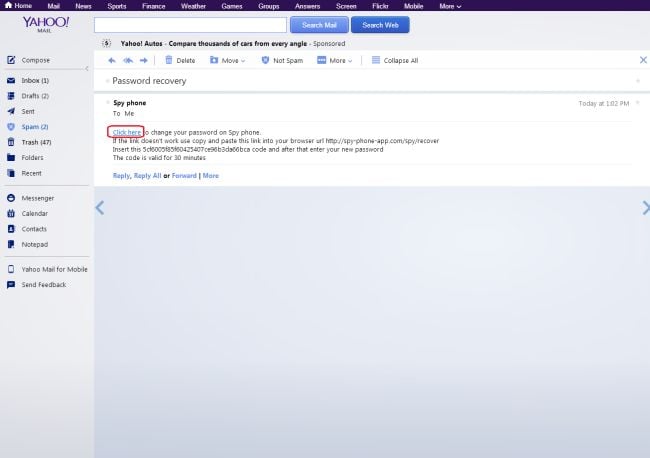Collapse the sidebar with small arrow

coord(87,68)
